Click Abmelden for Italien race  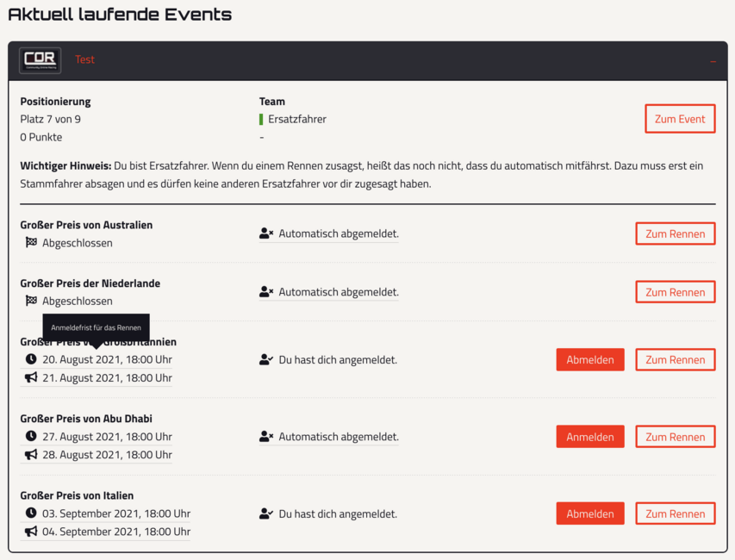589,513
